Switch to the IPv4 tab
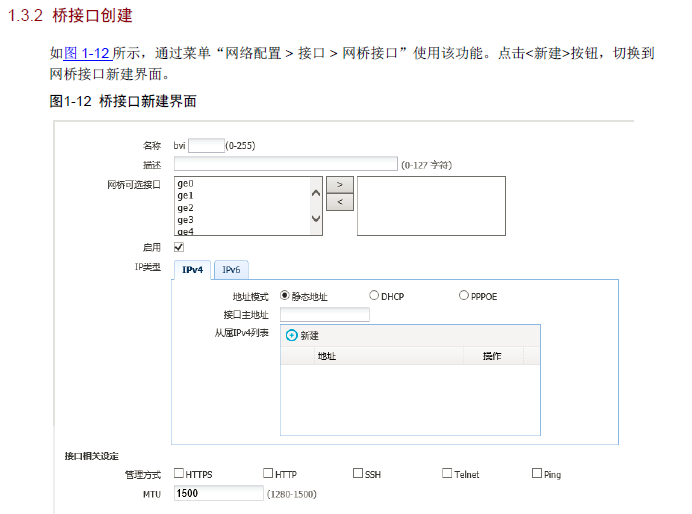This screenshot has width=692, height=514. coord(192,270)
